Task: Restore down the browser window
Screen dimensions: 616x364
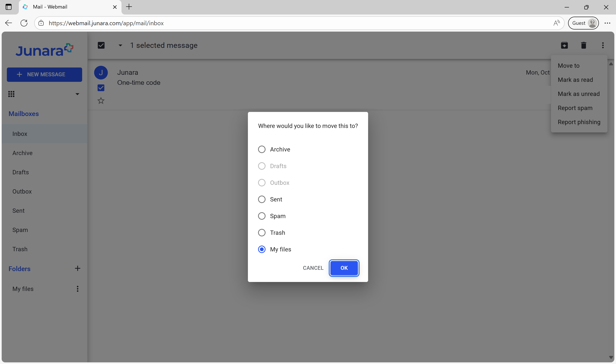Action: pos(586,7)
